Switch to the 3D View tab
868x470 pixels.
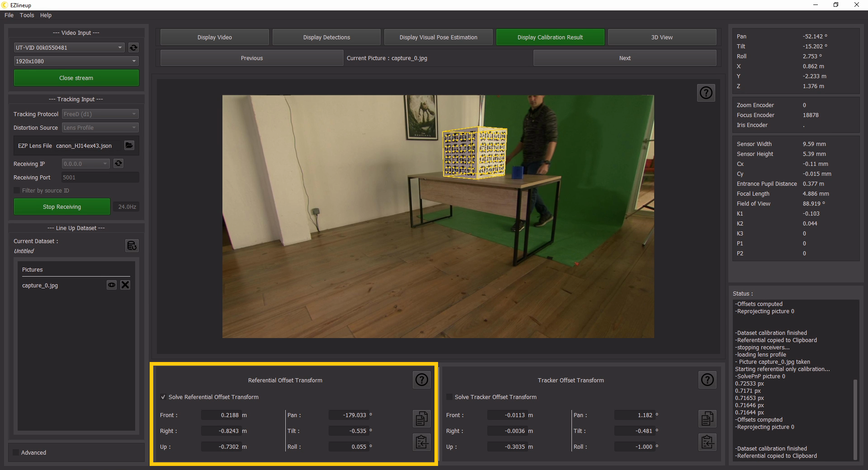[x=661, y=37]
